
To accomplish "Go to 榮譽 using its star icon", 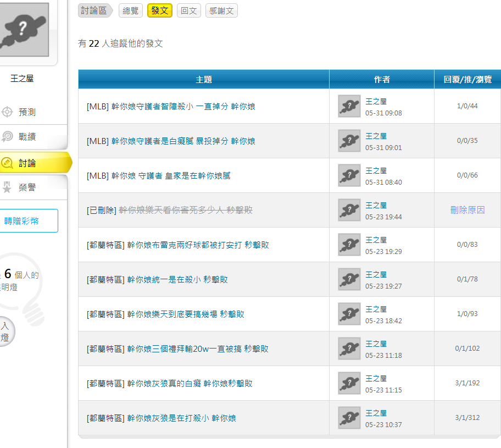I will click(x=7, y=187).
